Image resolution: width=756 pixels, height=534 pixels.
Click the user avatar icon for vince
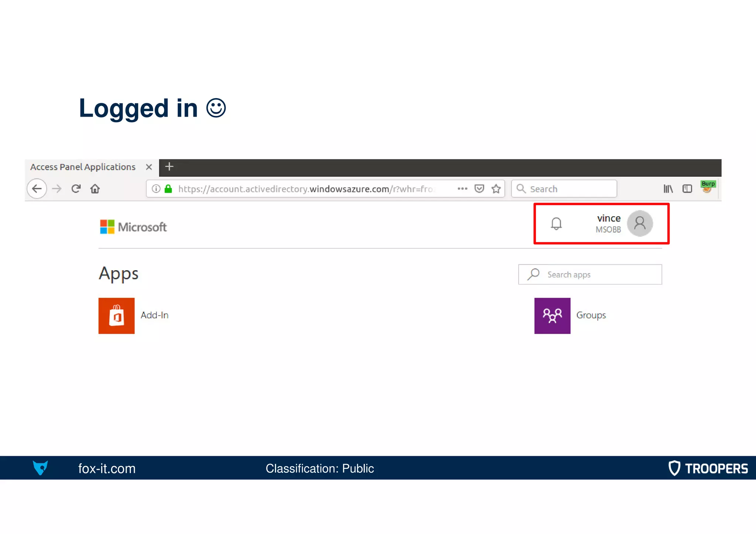point(640,223)
